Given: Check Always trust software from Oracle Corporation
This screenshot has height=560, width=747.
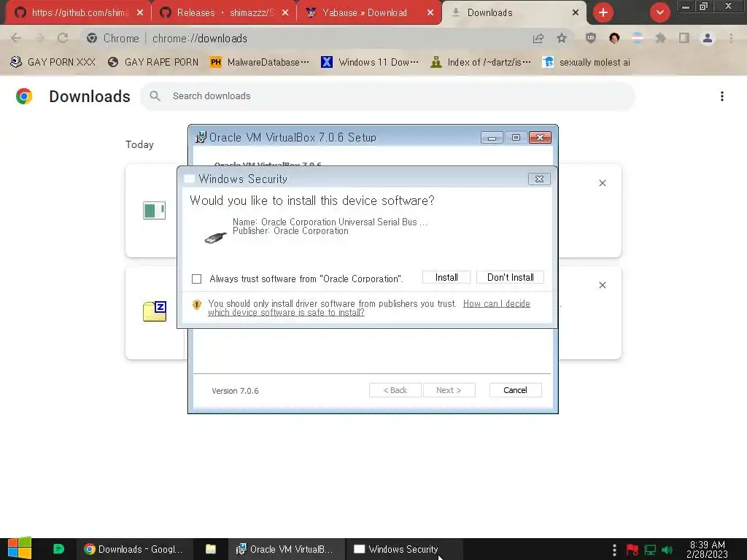Looking at the screenshot, I should coord(196,279).
